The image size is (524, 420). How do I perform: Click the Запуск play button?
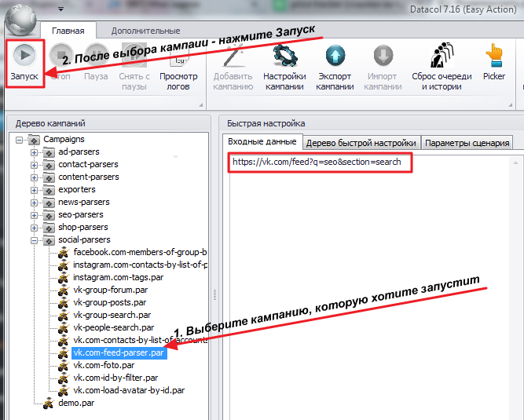[x=24, y=64]
